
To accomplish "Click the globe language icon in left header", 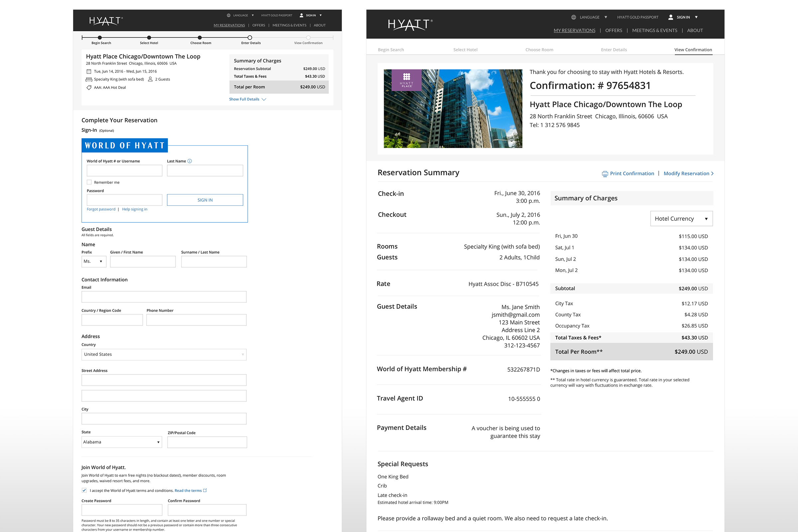I will pos(229,15).
